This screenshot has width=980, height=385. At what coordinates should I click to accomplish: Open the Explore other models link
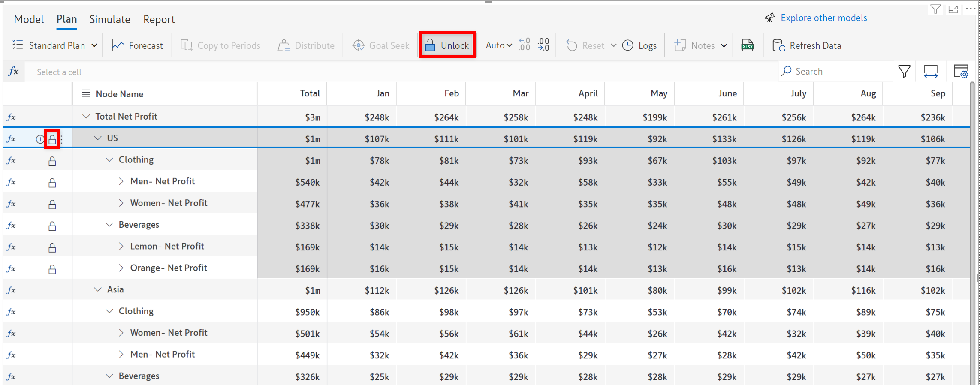823,18
